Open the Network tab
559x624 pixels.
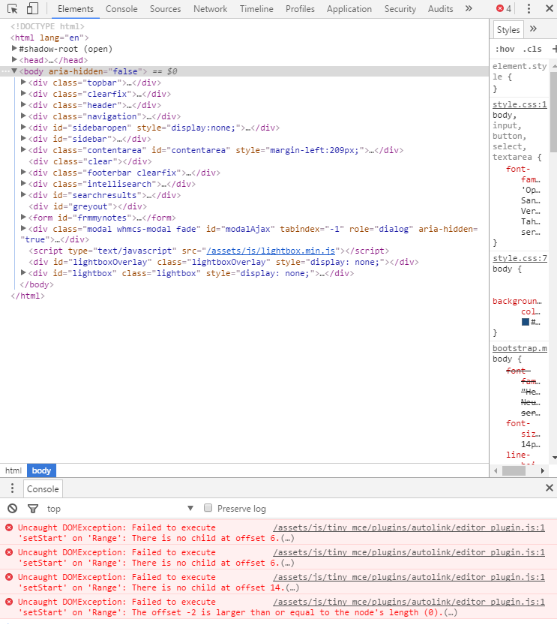click(x=210, y=9)
